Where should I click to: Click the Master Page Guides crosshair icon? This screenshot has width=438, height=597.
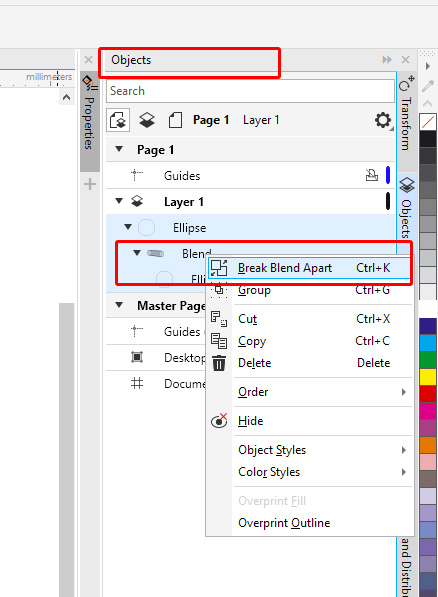click(x=137, y=331)
